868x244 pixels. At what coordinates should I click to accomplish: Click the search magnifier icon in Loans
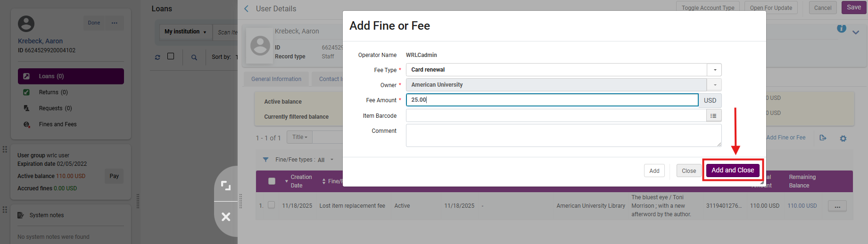click(194, 57)
